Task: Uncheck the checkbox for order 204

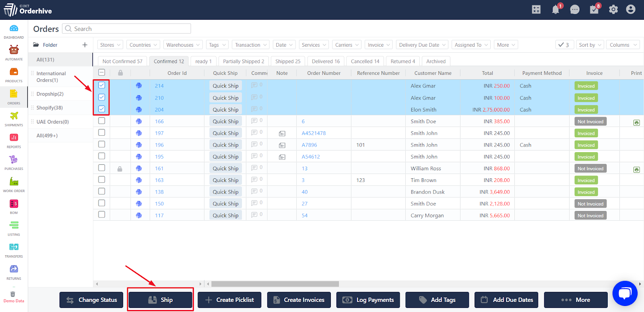Action: (x=102, y=109)
